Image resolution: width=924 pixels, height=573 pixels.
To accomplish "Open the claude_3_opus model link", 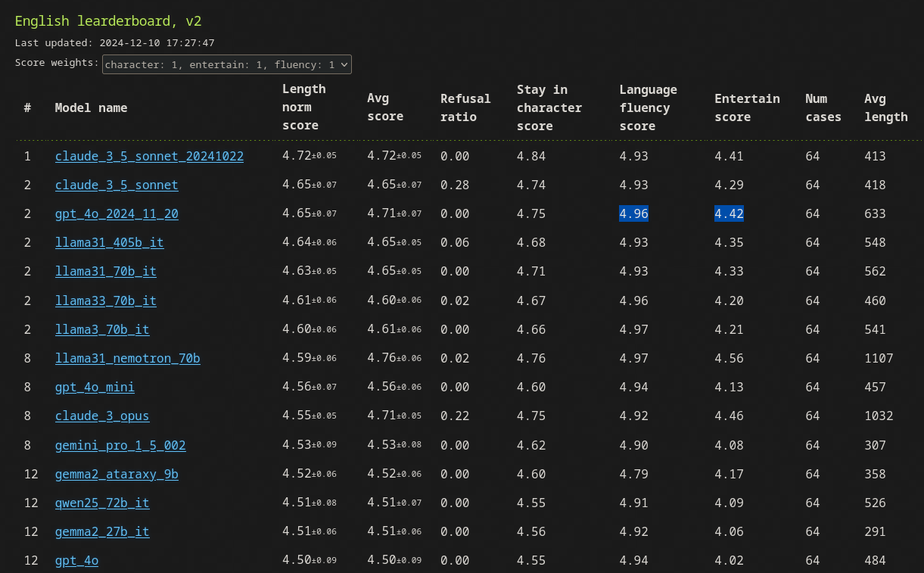I will tap(102, 416).
